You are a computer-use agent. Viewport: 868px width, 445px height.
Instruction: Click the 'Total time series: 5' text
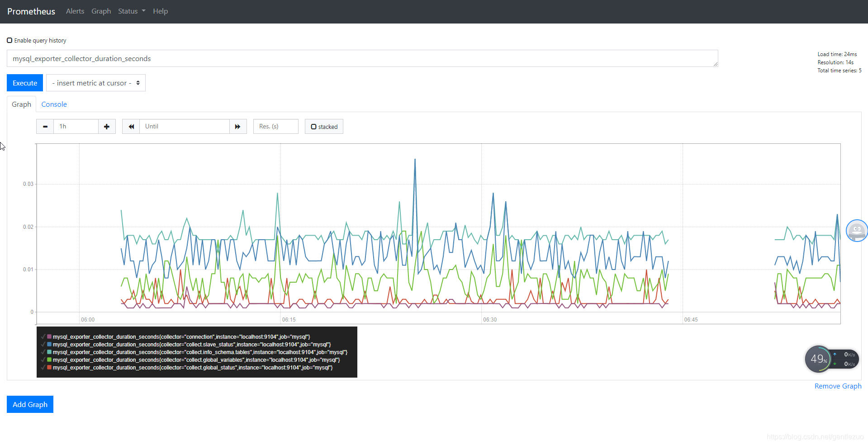tap(839, 71)
